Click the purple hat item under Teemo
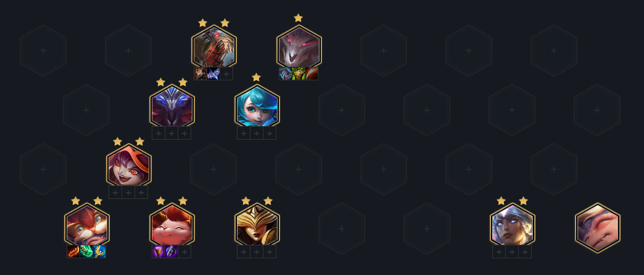Image resolution: width=644 pixels, height=275 pixels. (x=159, y=252)
